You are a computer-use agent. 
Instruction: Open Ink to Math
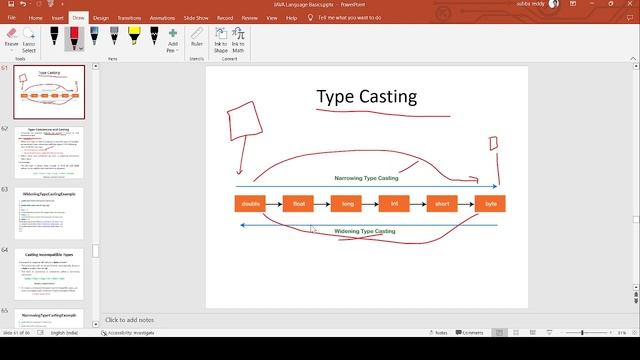[238, 40]
